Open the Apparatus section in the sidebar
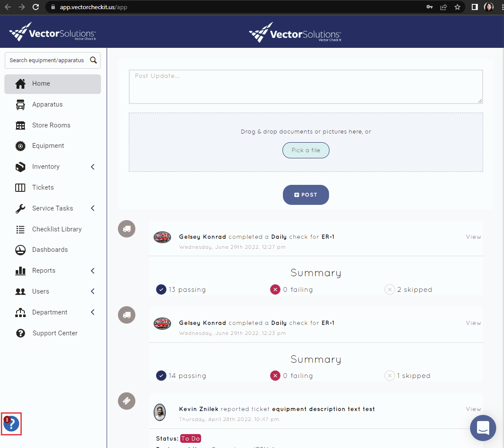Image resolution: width=504 pixels, height=448 pixels. point(47,104)
